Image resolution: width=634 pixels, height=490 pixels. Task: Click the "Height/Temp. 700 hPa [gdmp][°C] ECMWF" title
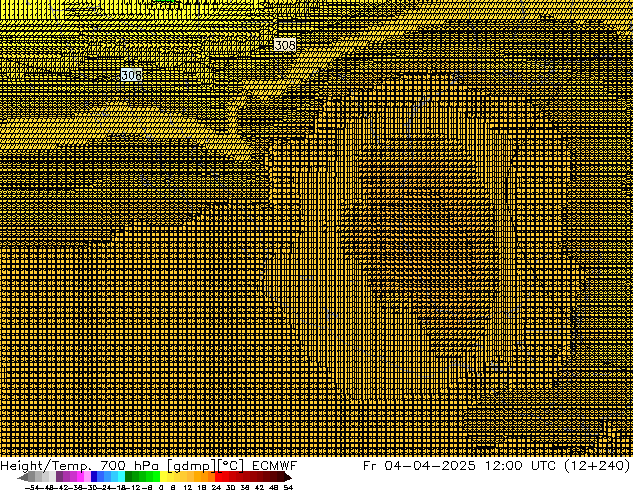pos(148,466)
